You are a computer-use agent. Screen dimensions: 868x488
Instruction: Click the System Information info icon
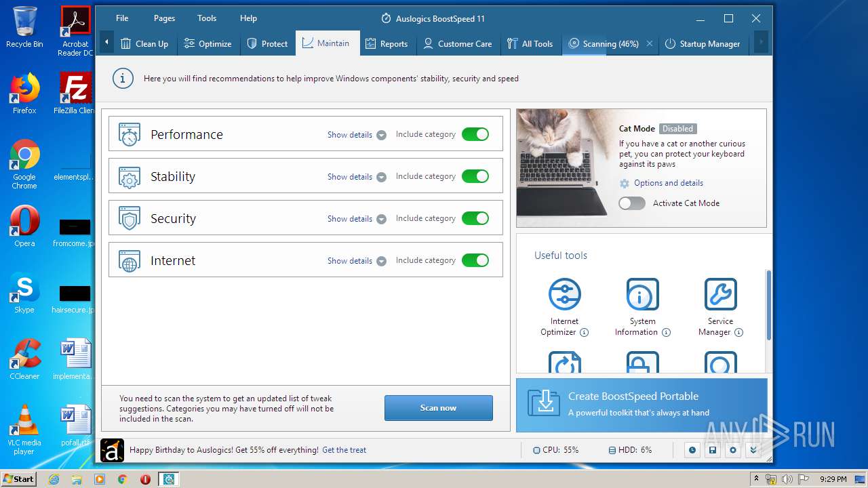coord(666,332)
